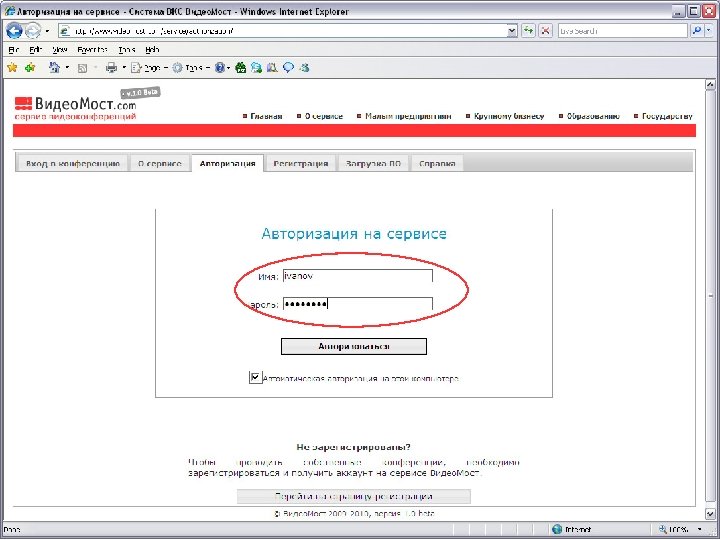Click the page scrollbar up arrow

(x=710, y=85)
